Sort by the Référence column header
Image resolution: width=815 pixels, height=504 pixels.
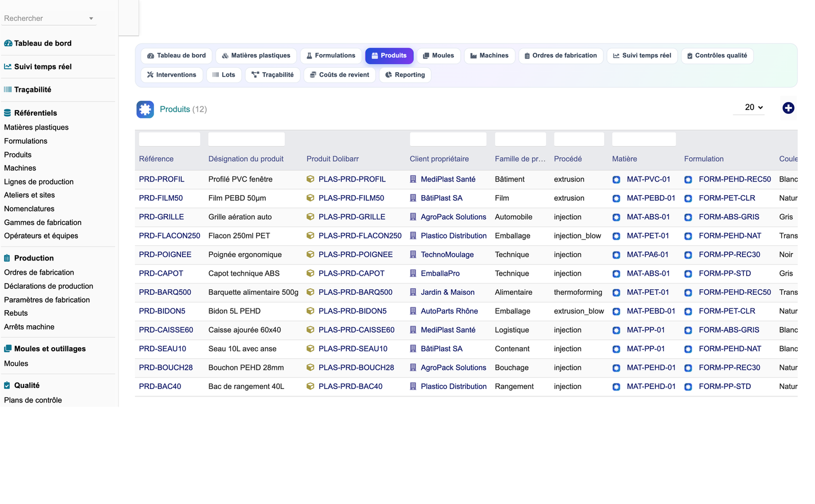click(x=156, y=159)
